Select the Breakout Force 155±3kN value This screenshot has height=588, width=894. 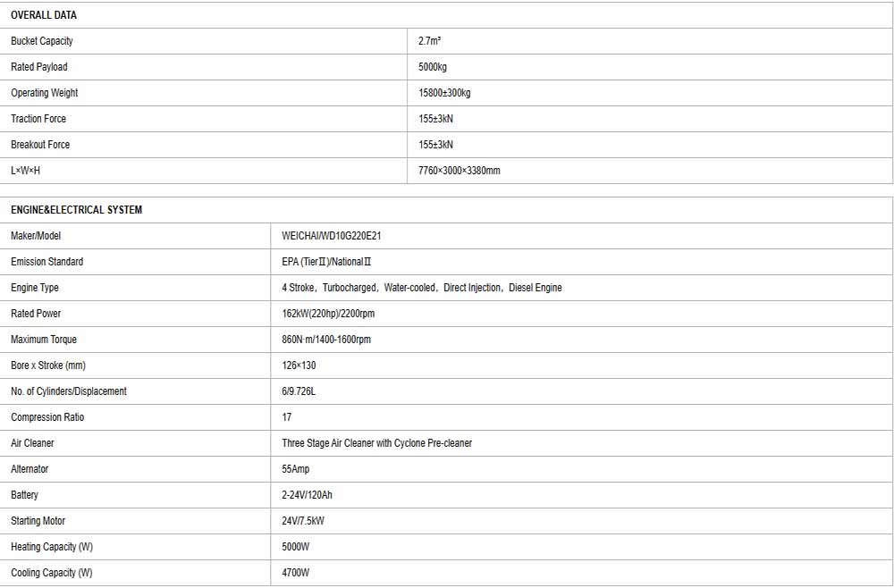435,145
